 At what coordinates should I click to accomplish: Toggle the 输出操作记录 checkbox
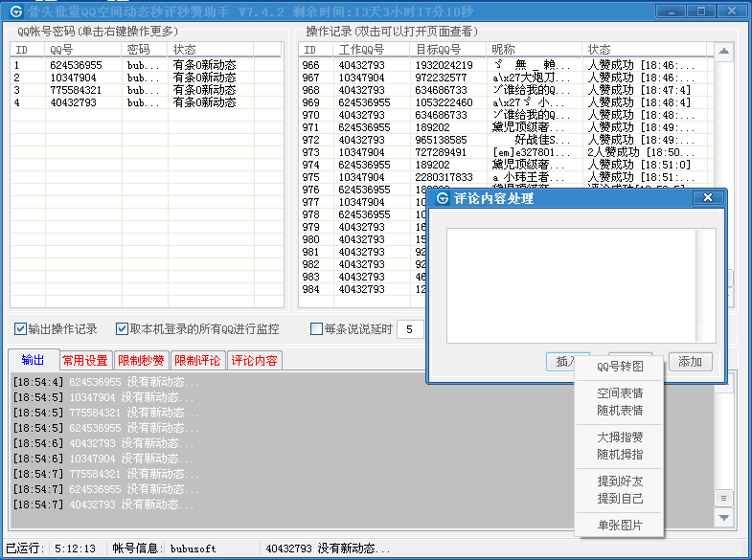coord(21,329)
